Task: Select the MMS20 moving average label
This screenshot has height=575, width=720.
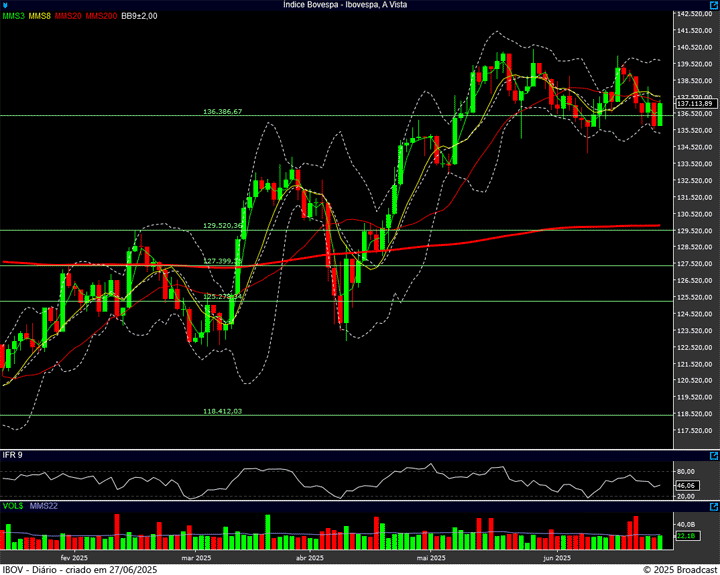Action: click(68, 16)
